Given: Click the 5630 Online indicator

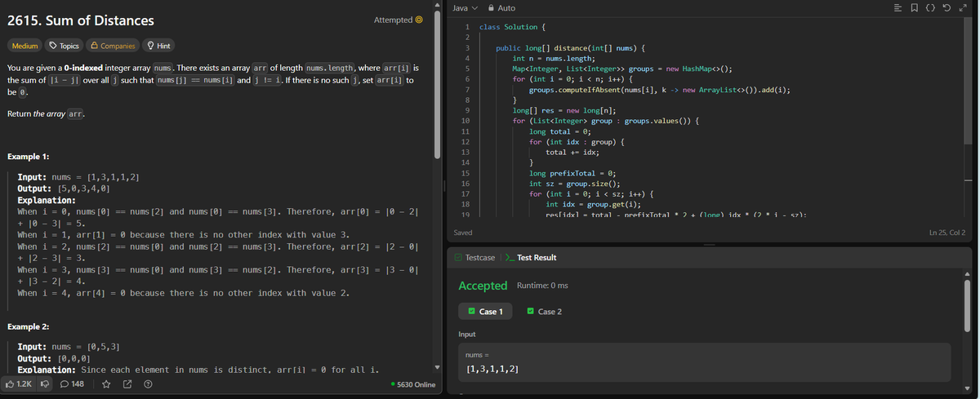Looking at the screenshot, I should (413, 384).
